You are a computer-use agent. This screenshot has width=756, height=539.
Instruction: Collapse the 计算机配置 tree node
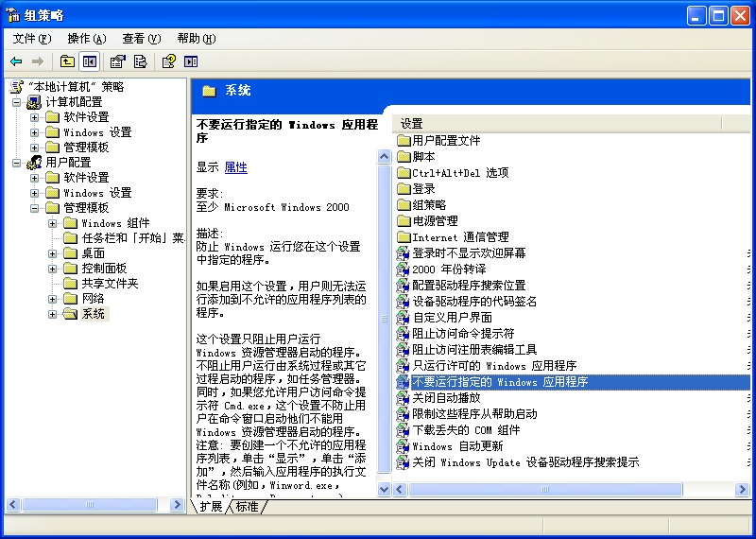pos(17,102)
